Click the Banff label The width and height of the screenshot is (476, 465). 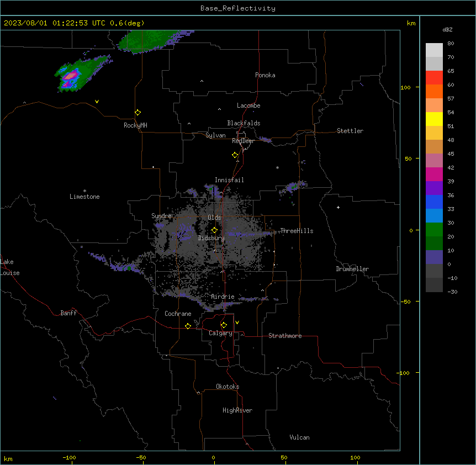[68, 313]
